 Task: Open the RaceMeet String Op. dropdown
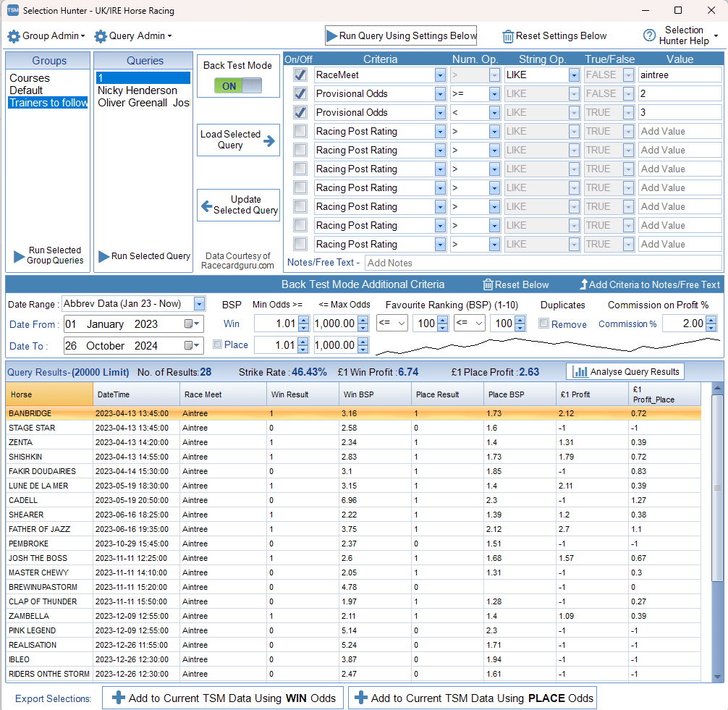[x=574, y=75]
